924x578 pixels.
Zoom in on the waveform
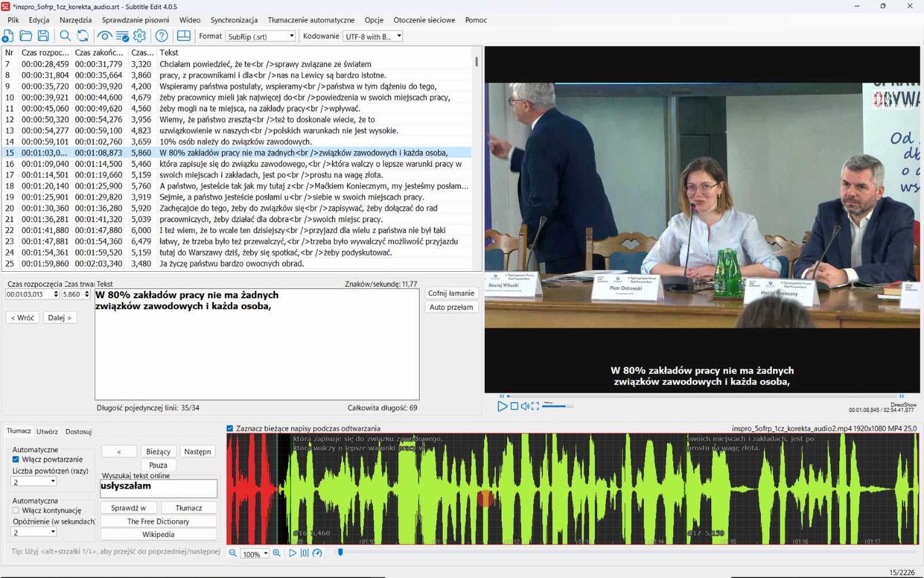tap(277, 553)
